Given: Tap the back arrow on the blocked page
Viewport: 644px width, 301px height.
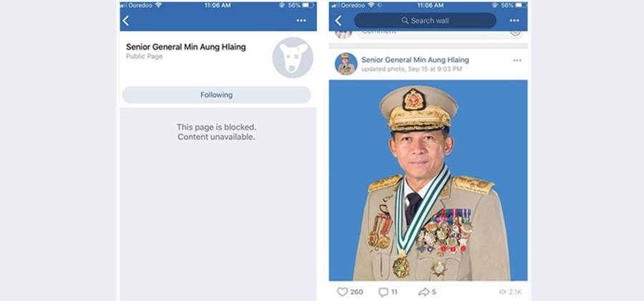Looking at the screenshot, I should click(126, 21).
